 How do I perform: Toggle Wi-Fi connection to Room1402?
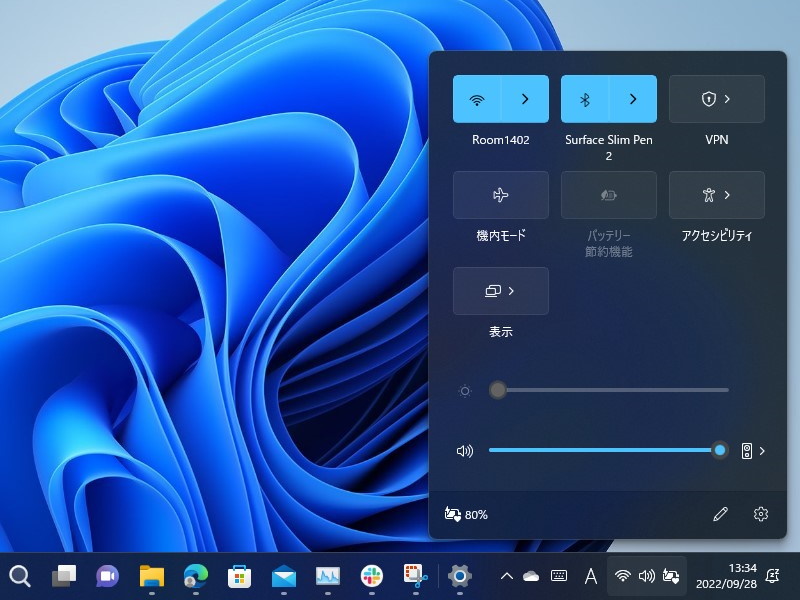pos(478,98)
